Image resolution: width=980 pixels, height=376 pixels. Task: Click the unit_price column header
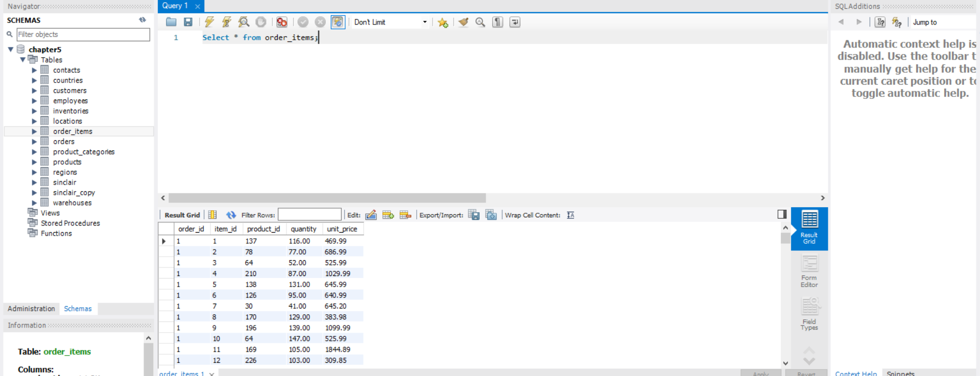pyautogui.click(x=342, y=229)
